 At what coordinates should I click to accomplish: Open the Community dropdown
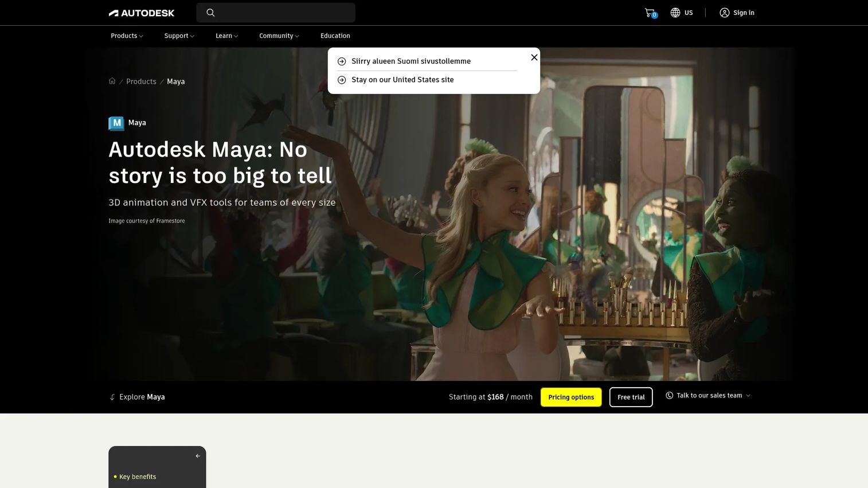click(279, 36)
